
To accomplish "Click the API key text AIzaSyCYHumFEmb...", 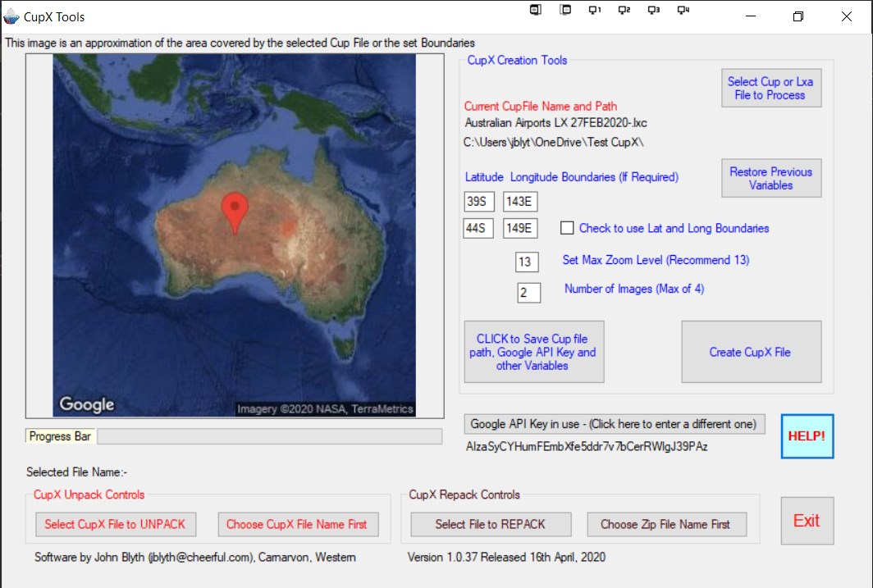I will tap(587, 446).
